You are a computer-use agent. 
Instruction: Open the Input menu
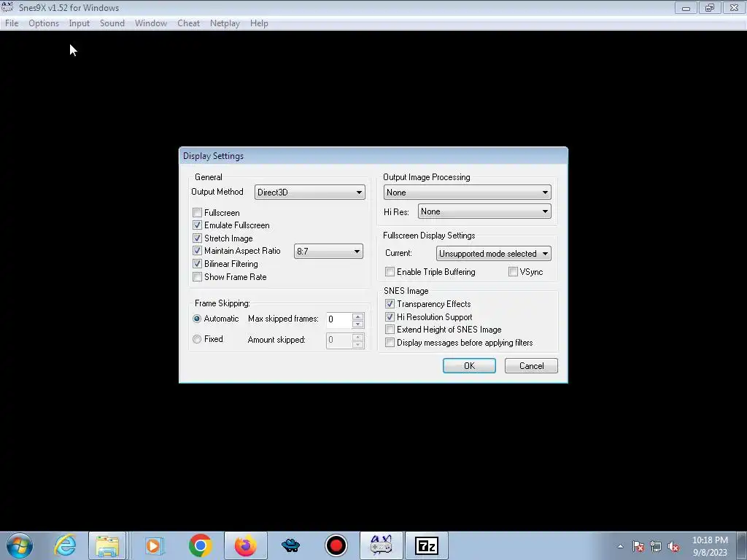[79, 23]
